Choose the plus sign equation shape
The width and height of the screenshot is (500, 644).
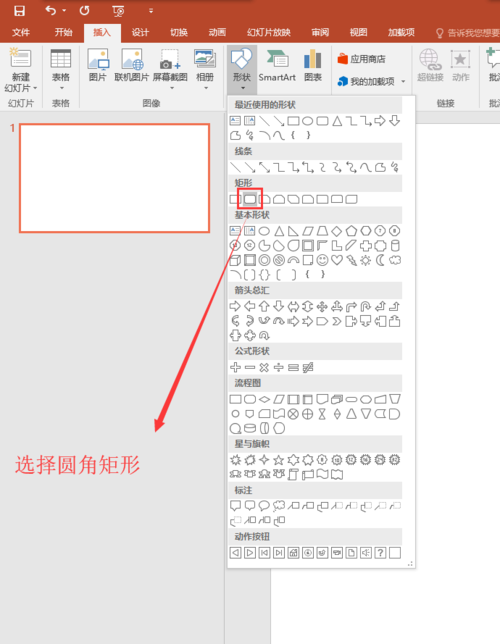point(235,367)
